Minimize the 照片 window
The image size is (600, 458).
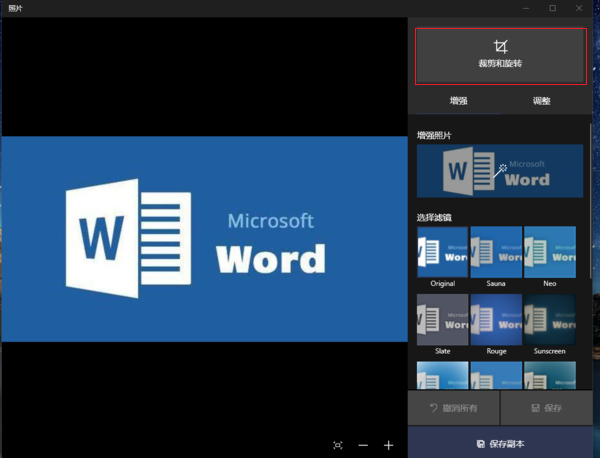(524, 8)
